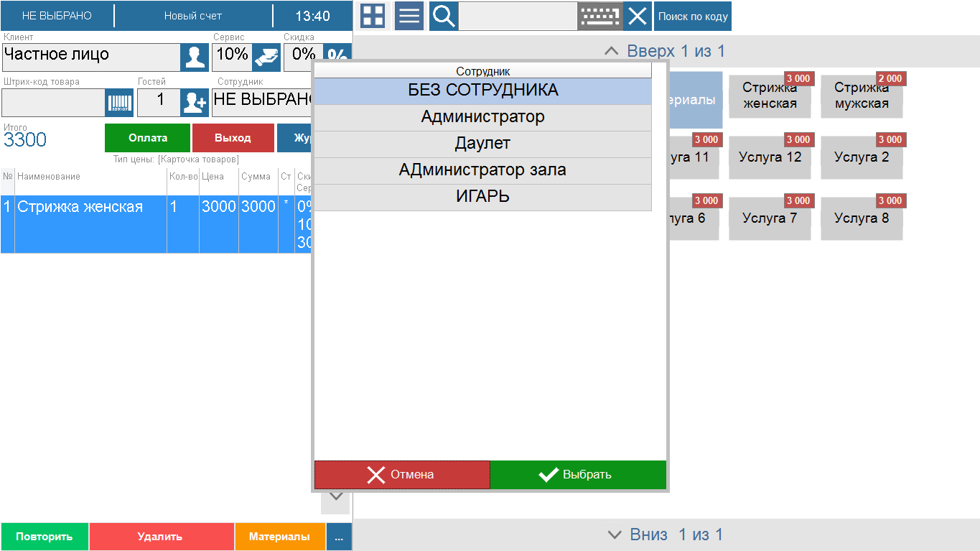Add a guest via the add-person icon
The image size is (980, 551).
pos(195,103)
